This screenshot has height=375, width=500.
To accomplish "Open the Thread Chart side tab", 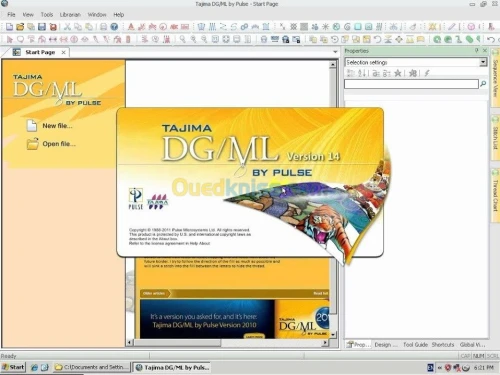I will coord(495,195).
